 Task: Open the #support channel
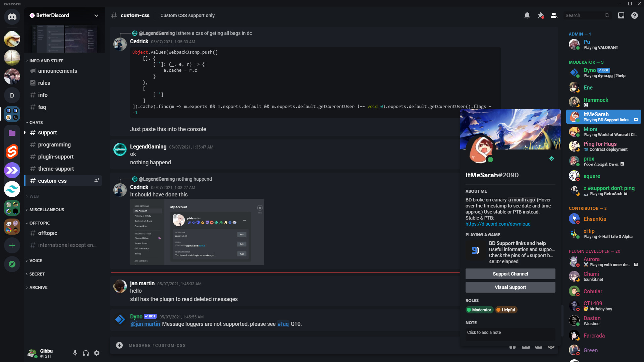47,132
